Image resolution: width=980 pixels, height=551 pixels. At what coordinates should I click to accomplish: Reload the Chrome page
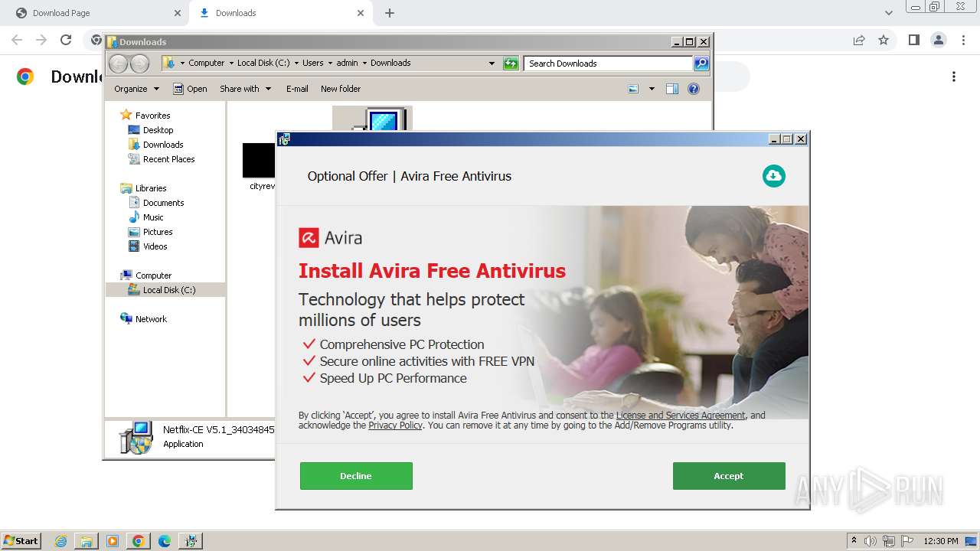pyautogui.click(x=66, y=40)
